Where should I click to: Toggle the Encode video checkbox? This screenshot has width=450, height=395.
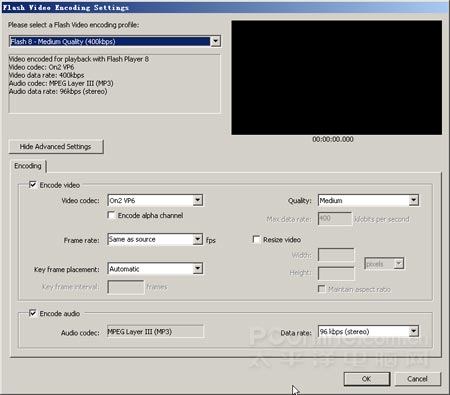point(33,185)
